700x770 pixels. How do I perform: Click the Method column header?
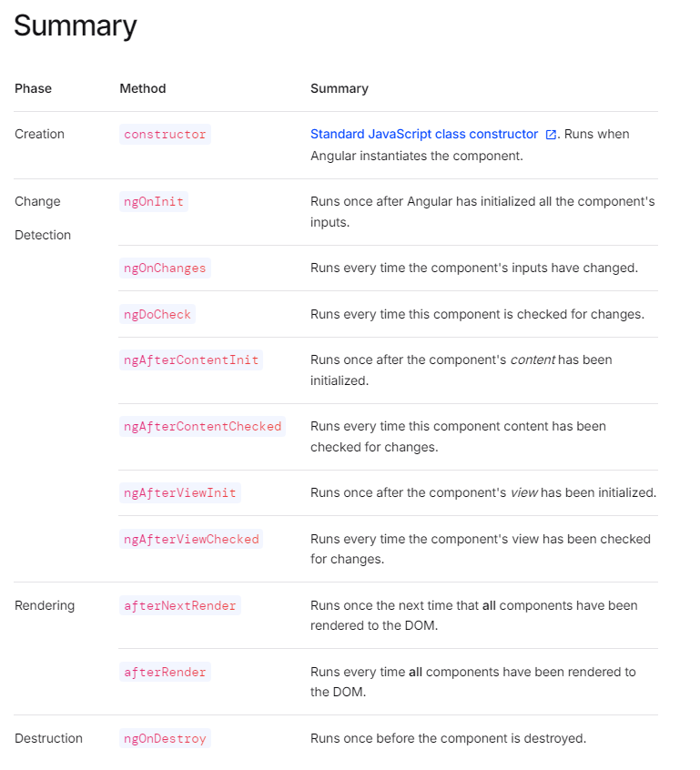(143, 88)
